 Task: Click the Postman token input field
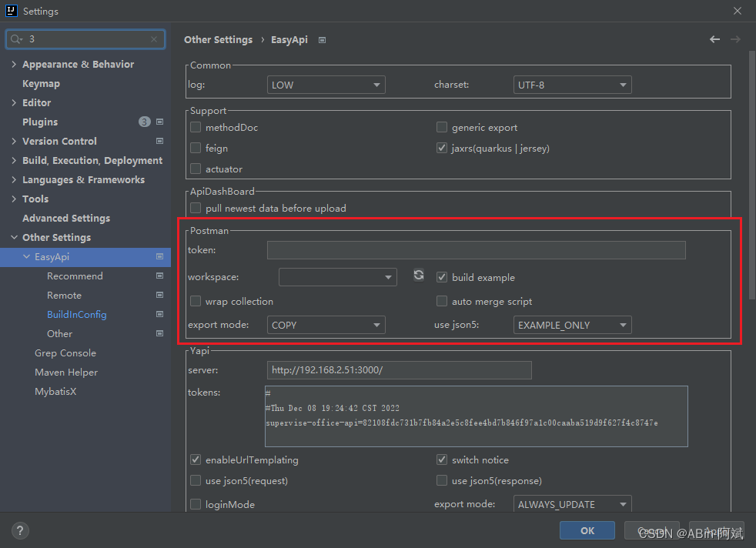[x=476, y=250]
